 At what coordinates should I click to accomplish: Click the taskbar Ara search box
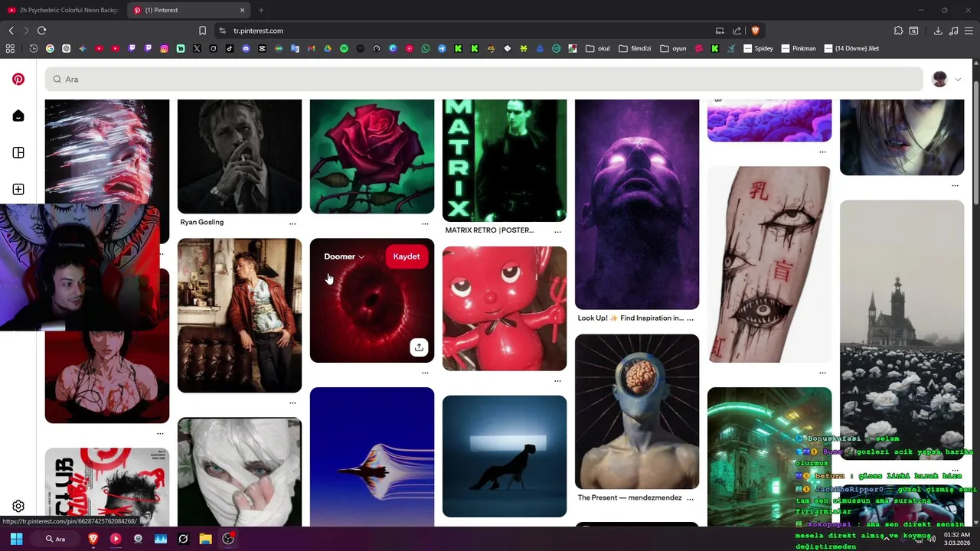57,539
